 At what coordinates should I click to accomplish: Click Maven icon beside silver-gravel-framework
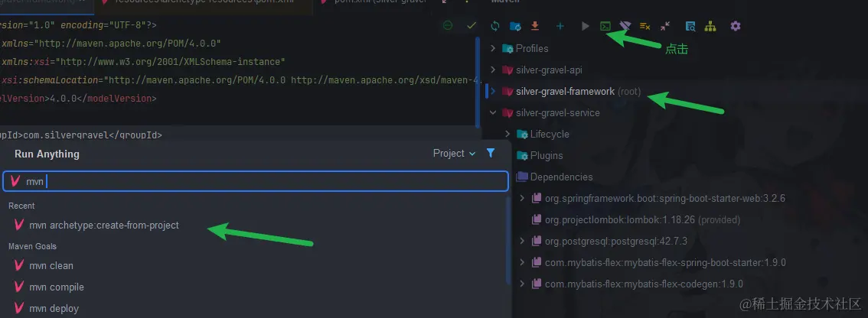[507, 91]
